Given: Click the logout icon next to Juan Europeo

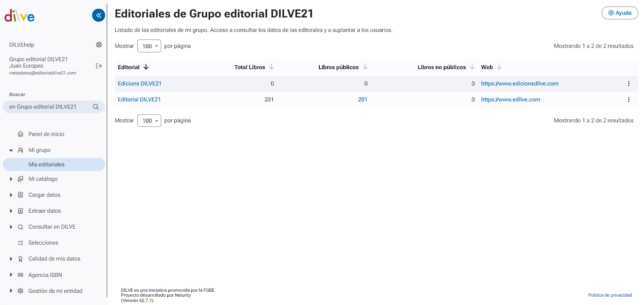Looking at the screenshot, I should point(99,66).
